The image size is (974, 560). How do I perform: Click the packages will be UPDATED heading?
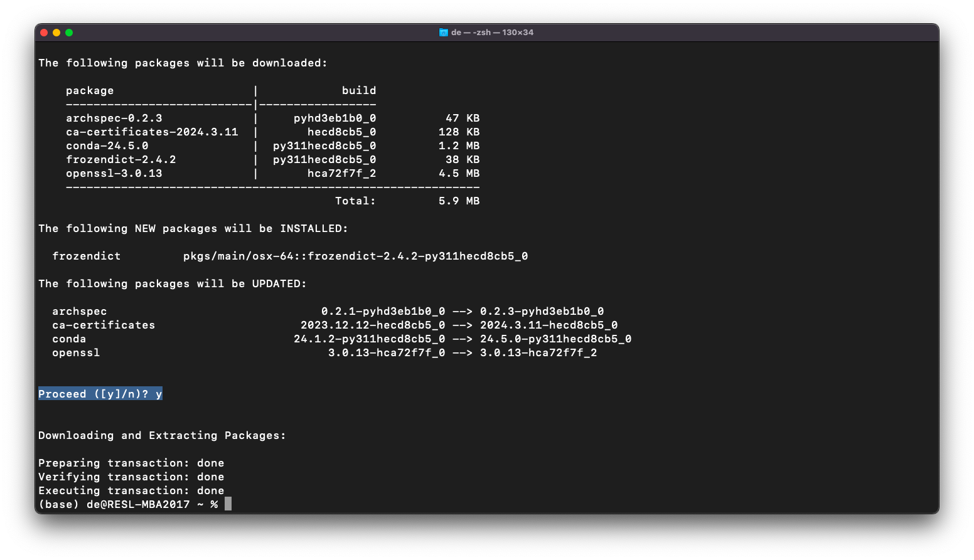tap(172, 283)
